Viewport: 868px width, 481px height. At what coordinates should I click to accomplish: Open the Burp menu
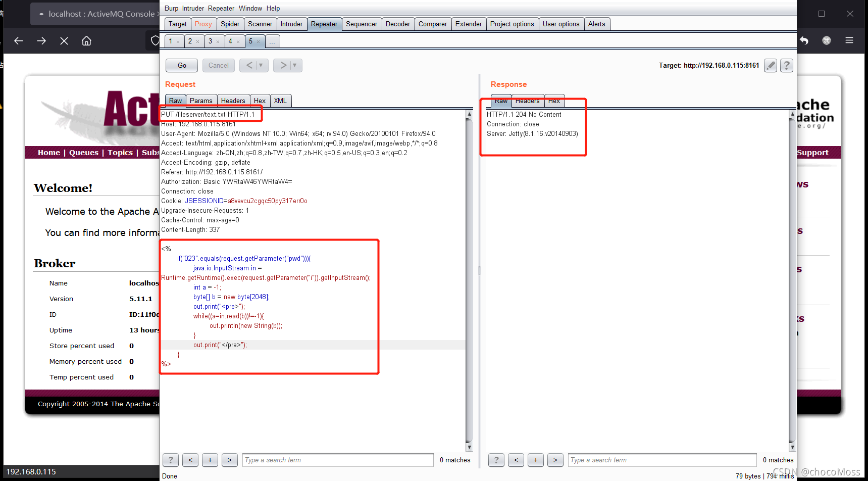coord(171,8)
